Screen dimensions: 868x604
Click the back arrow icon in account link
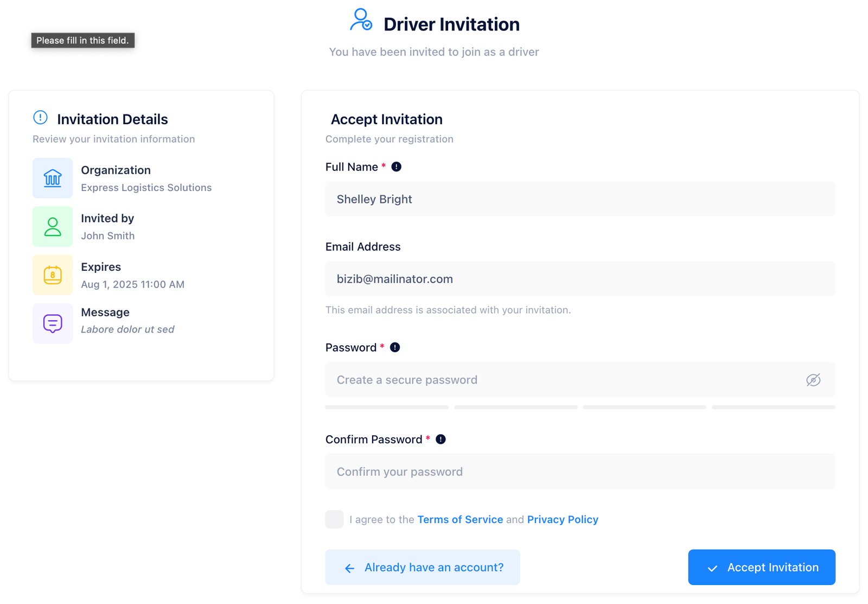[349, 568]
